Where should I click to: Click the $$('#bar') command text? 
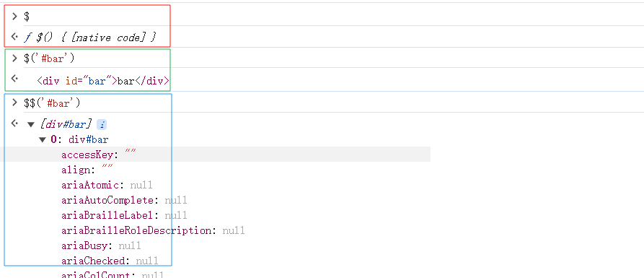(52, 103)
